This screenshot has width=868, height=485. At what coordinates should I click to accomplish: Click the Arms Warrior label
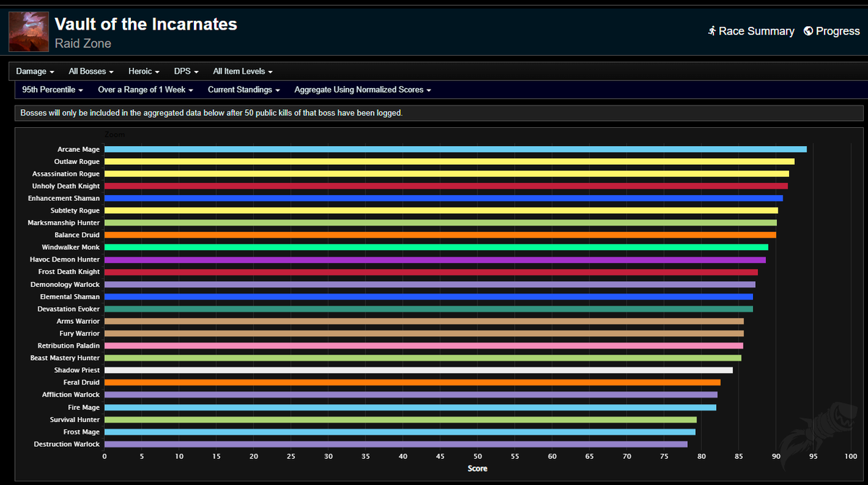click(78, 321)
